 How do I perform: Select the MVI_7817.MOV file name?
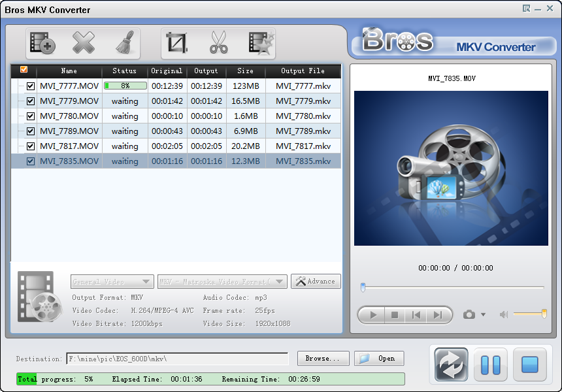[69, 146]
